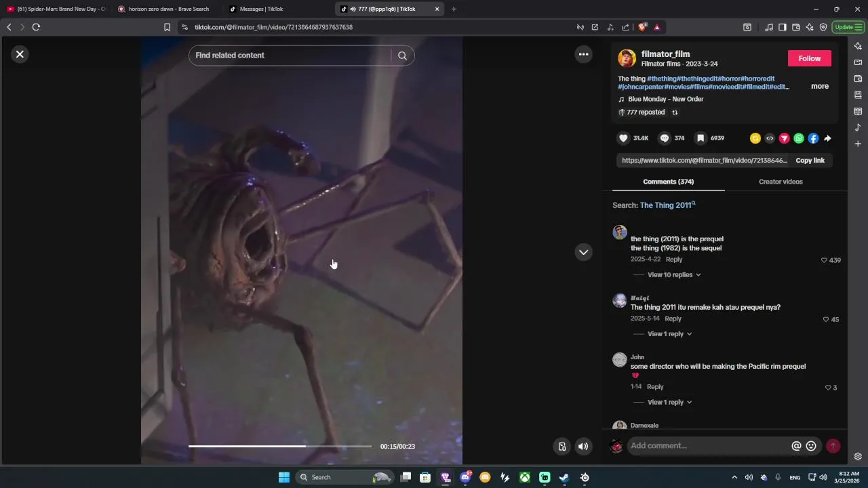
Task: Click the Brave Rewards triangle icon
Action: [x=656, y=27]
